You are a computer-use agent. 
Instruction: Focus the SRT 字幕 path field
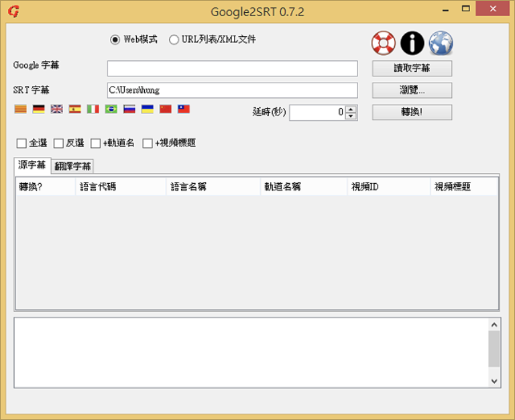click(x=233, y=90)
